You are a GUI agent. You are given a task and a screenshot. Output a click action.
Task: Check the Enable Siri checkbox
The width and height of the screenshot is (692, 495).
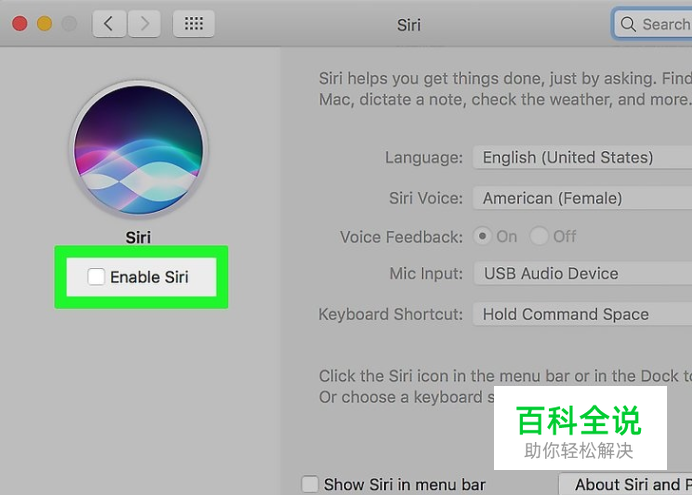click(96, 277)
